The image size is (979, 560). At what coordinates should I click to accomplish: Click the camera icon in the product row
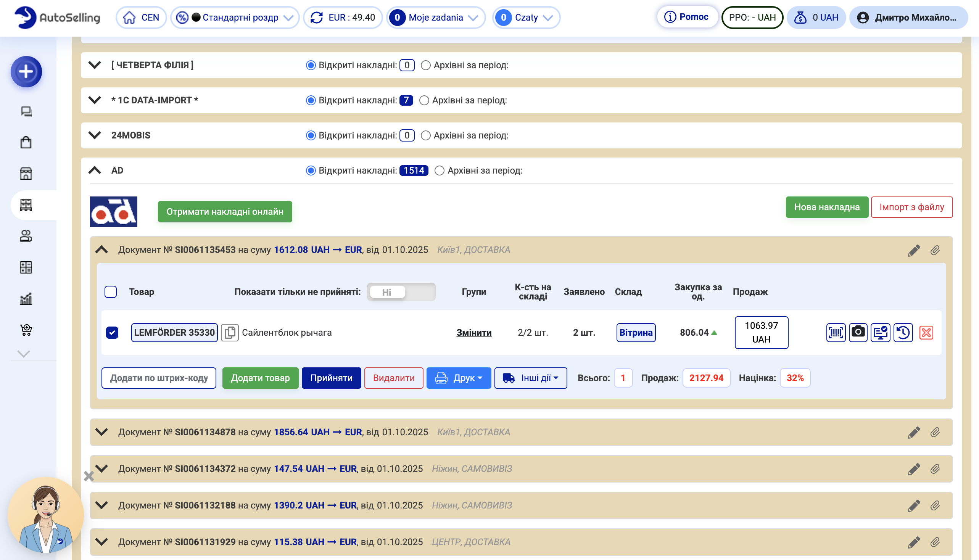[858, 333]
